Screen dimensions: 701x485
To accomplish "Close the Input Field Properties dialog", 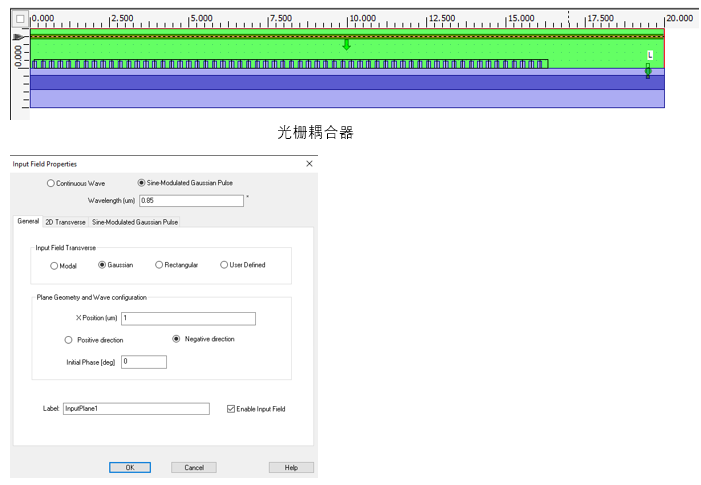I will pos(309,164).
